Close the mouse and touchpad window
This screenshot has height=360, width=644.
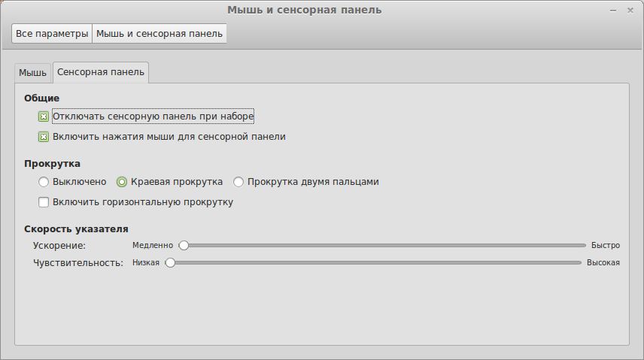tap(630, 11)
